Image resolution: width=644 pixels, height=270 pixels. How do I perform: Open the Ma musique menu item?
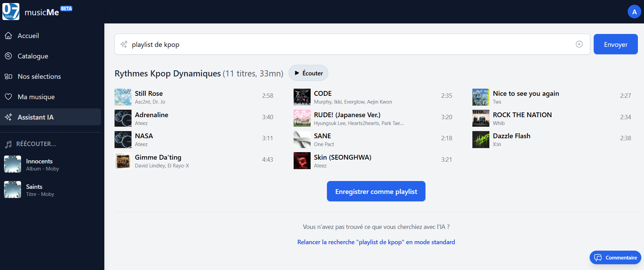tap(50, 97)
